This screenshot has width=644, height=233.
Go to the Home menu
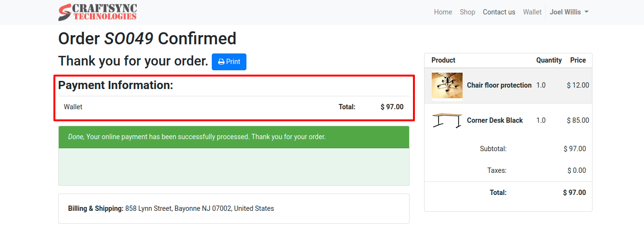tap(443, 12)
